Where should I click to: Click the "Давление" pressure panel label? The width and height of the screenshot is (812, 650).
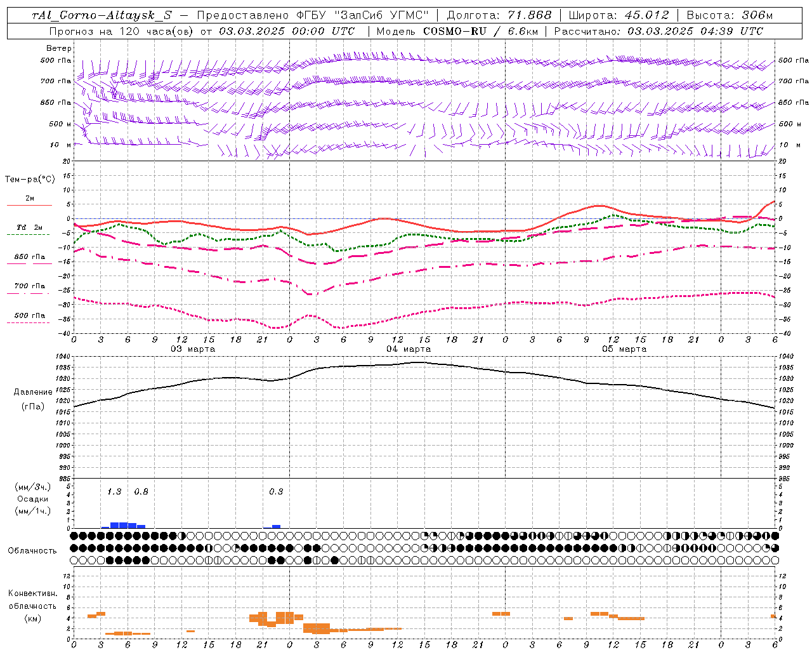(33, 392)
